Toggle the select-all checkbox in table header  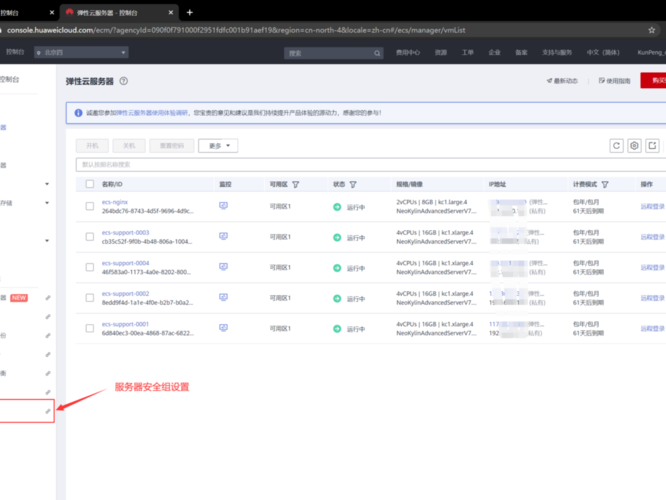point(90,184)
